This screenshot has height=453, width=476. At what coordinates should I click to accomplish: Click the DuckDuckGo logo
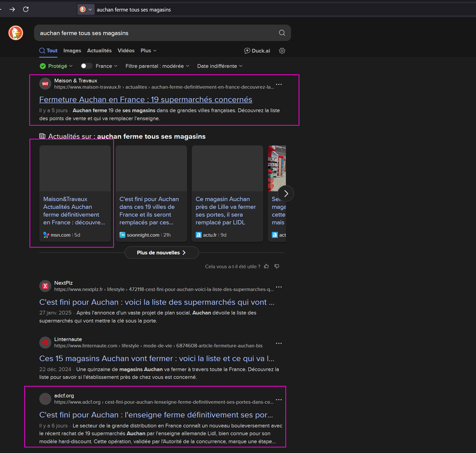pos(16,33)
